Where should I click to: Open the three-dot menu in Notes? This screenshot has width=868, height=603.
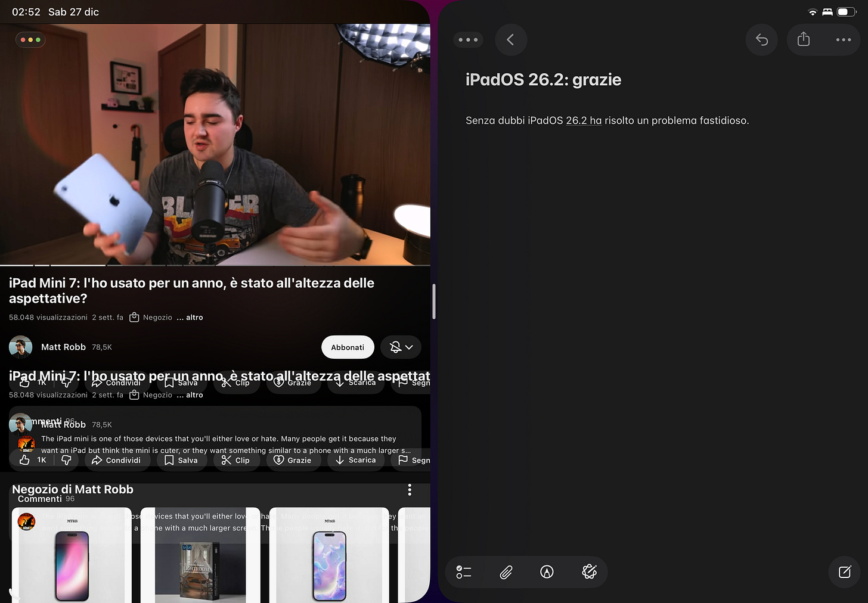coord(844,39)
